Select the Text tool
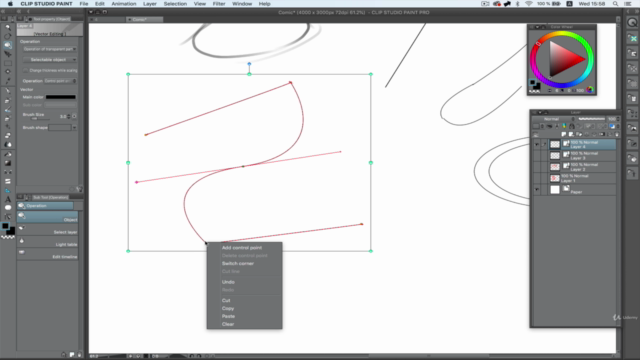640x360 pixels. pos(8,199)
